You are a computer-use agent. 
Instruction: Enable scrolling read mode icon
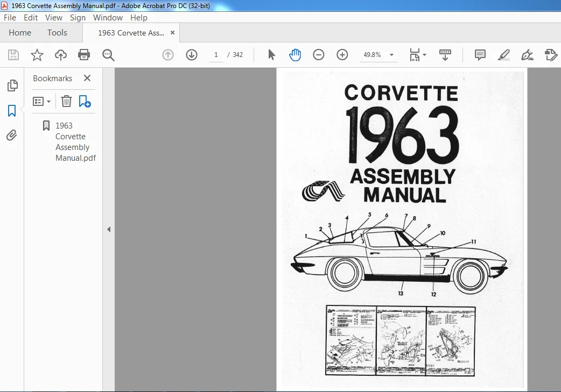[x=445, y=55]
